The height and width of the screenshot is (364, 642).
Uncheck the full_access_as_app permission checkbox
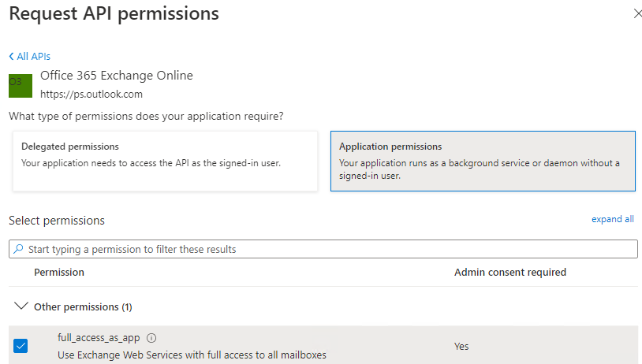[x=21, y=346]
